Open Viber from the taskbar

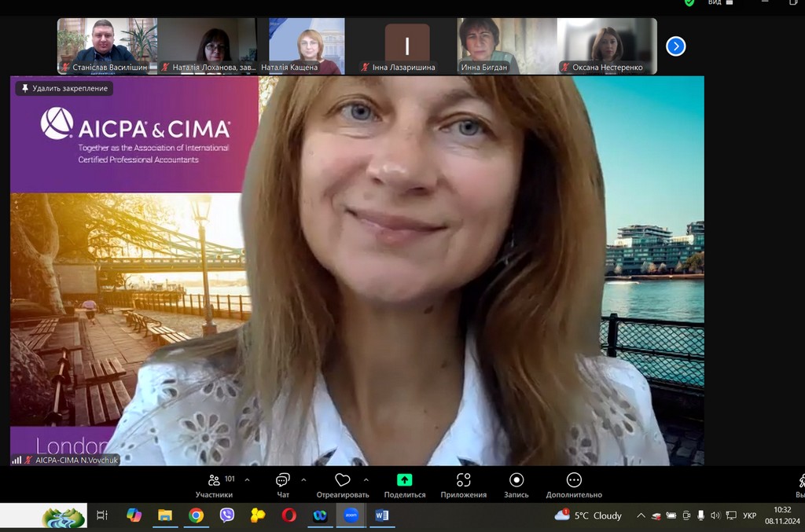pos(227,515)
